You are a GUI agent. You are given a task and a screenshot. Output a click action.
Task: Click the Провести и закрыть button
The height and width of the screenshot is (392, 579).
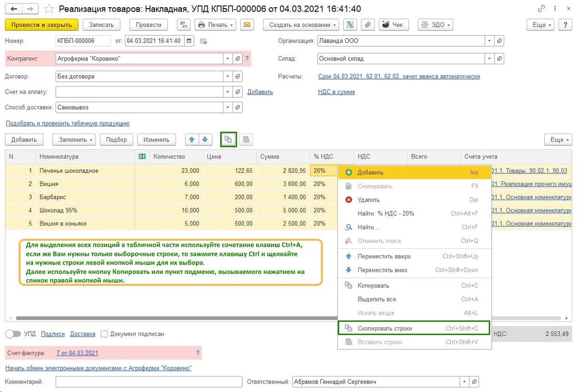(41, 25)
